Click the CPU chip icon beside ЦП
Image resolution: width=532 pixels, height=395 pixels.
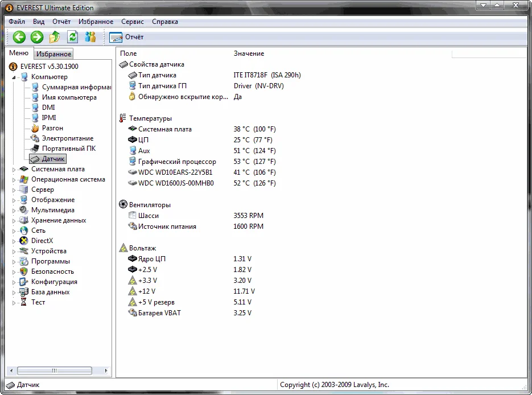(x=133, y=140)
